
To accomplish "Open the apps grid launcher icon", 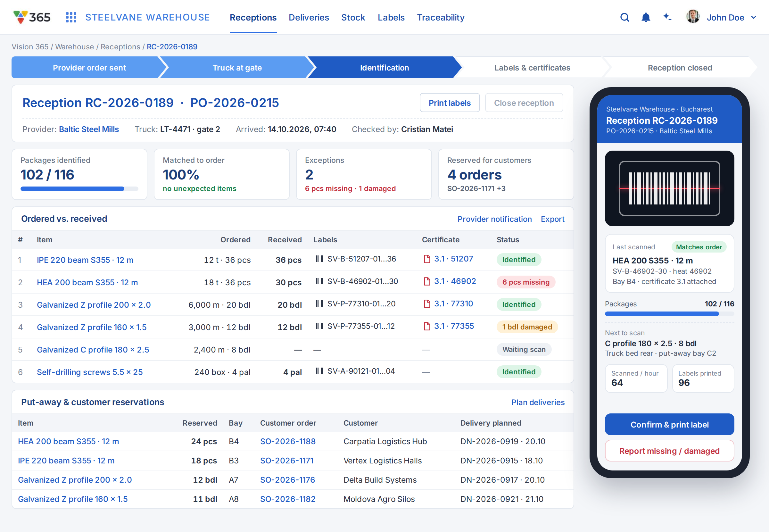I will [x=71, y=17].
